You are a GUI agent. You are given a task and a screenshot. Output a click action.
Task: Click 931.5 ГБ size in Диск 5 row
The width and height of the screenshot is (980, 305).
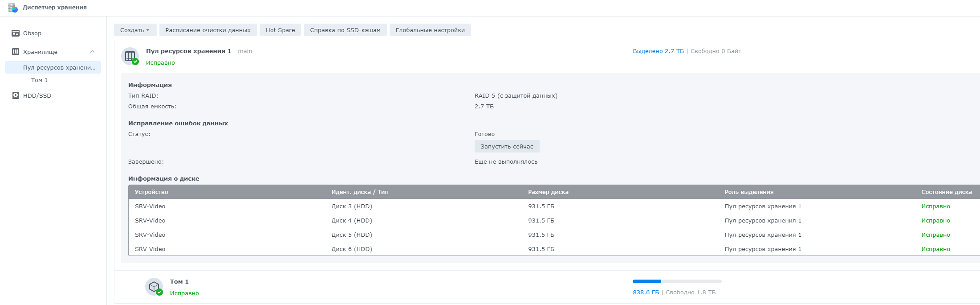click(541, 235)
